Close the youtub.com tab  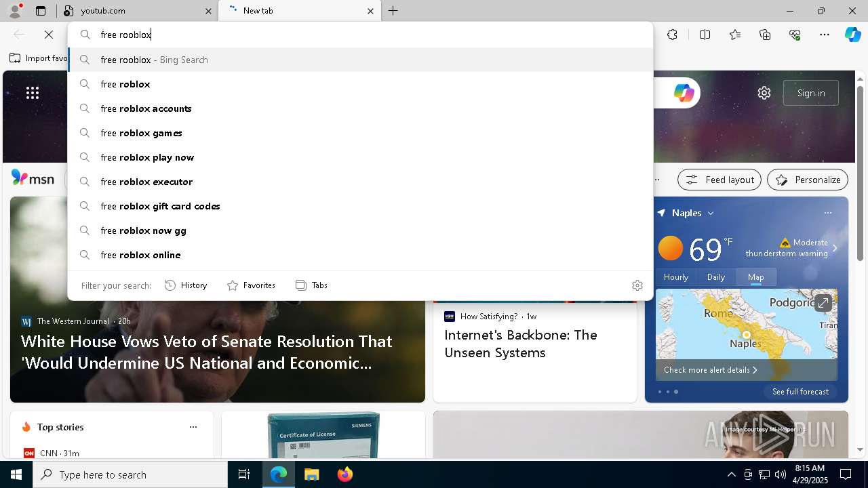click(x=208, y=11)
